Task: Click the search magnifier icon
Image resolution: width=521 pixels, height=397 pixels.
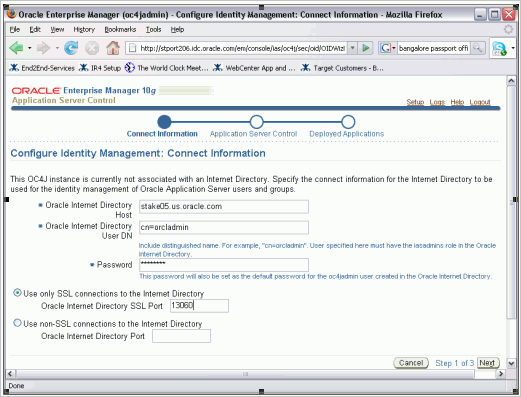Action: point(478,48)
